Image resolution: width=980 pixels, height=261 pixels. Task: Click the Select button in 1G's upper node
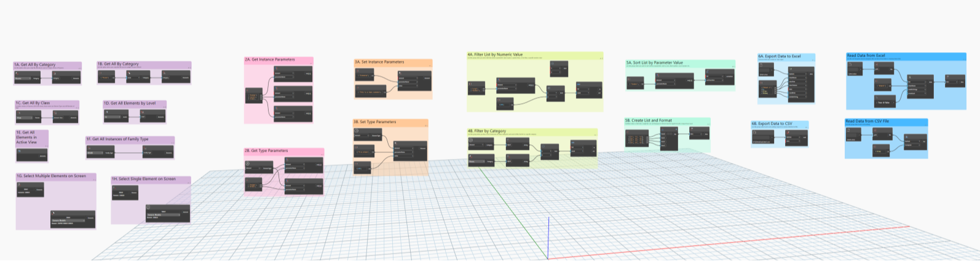click(26, 190)
